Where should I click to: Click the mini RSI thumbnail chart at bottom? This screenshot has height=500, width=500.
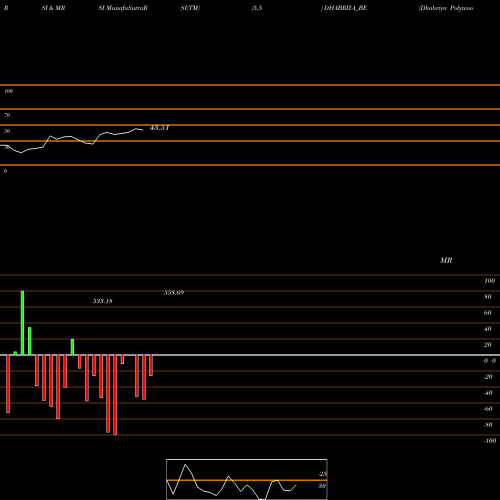[x=247, y=479]
